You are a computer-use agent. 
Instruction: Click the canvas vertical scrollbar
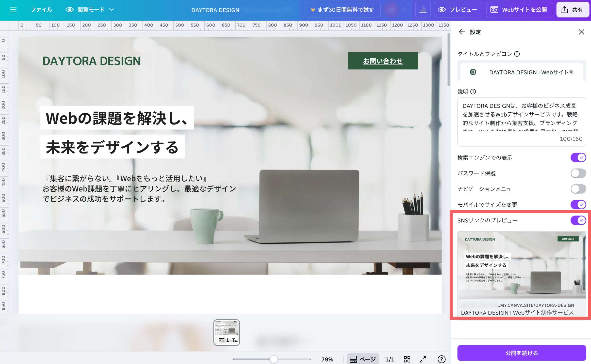[449, 60]
